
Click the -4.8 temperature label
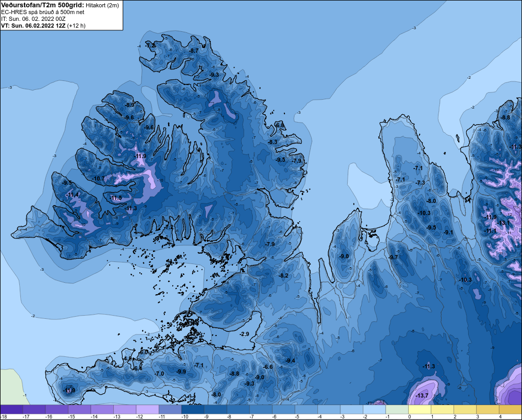click(127, 358)
